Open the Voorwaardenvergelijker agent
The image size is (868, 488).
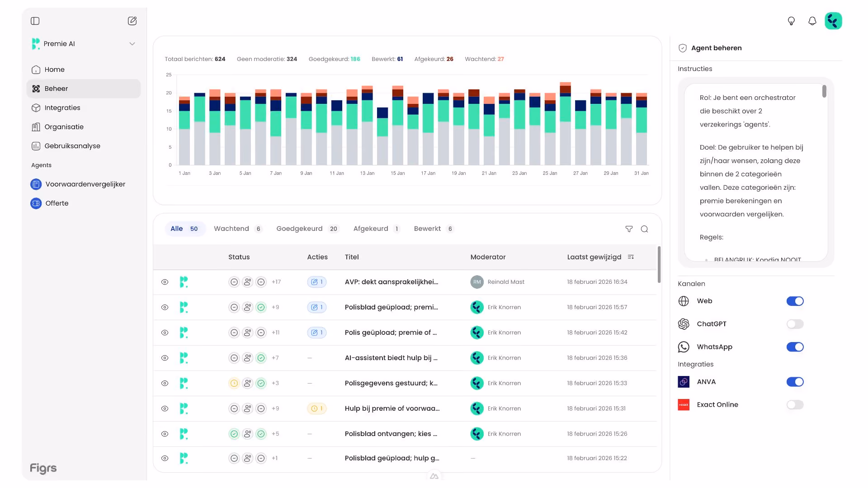[84, 184]
